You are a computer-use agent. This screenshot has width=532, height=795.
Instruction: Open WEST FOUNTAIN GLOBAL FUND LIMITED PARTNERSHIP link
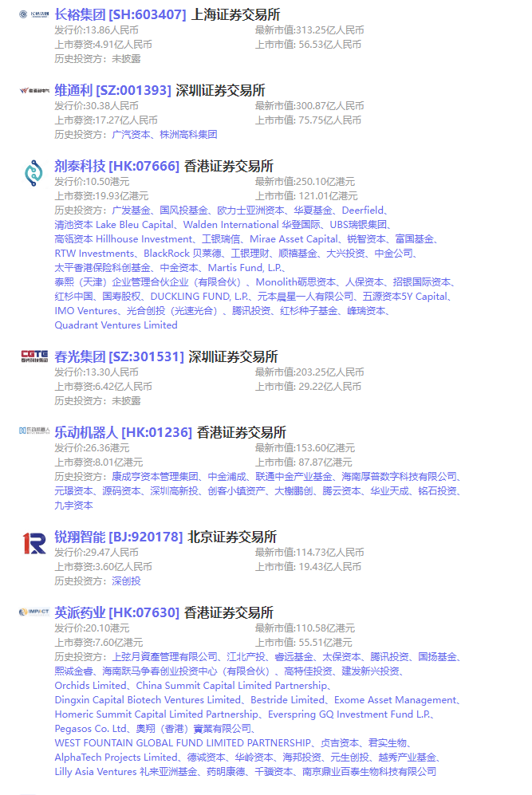tap(183, 743)
